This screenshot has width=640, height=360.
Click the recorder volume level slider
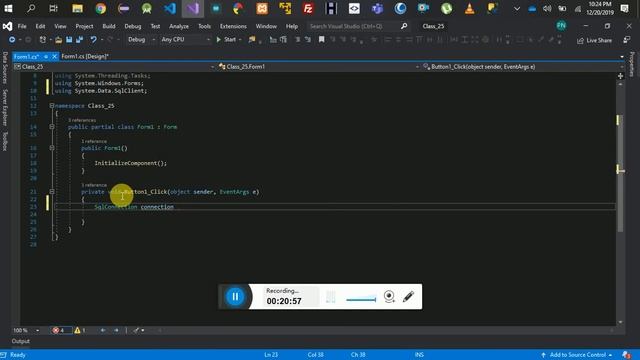pos(361,300)
